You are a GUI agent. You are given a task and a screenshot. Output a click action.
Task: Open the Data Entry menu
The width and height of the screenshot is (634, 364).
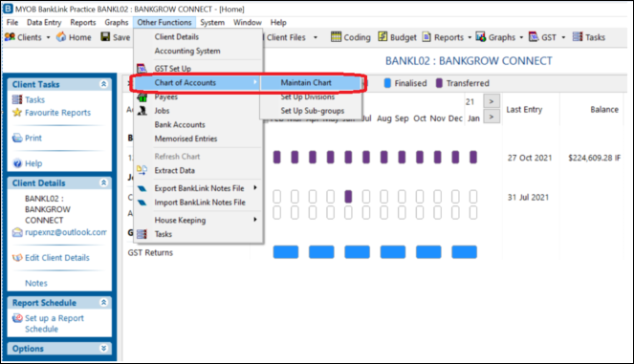(x=44, y=22)
